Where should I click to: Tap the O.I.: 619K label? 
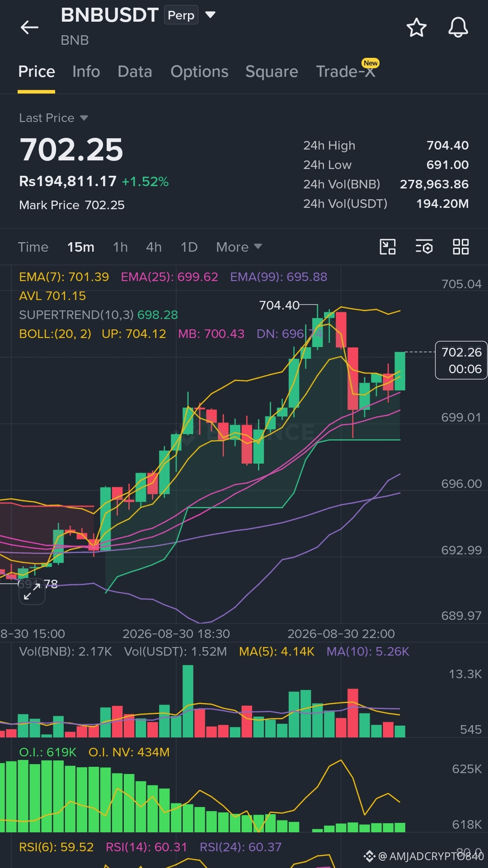click(47, 752)
